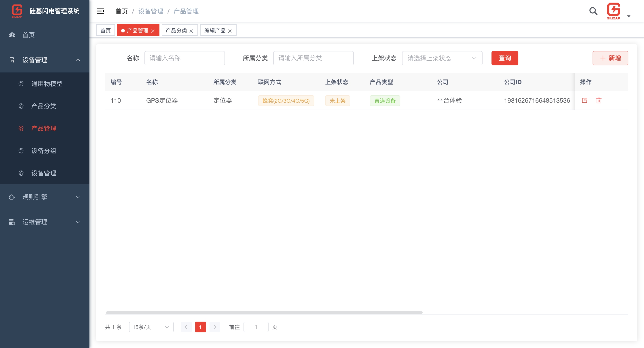The image size is (644, 348).
Task: Click the 查询 search button
Action: click(x=505, y=58)
